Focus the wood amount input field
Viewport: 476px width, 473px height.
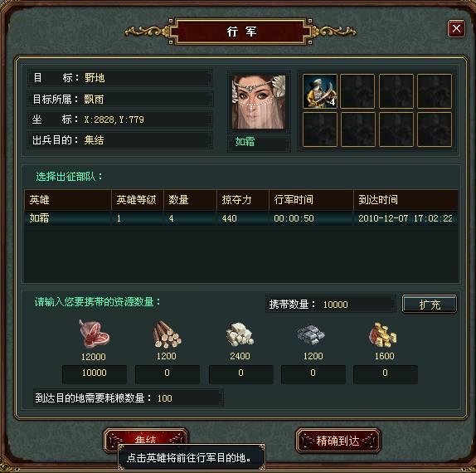click(x=168, y=373)
